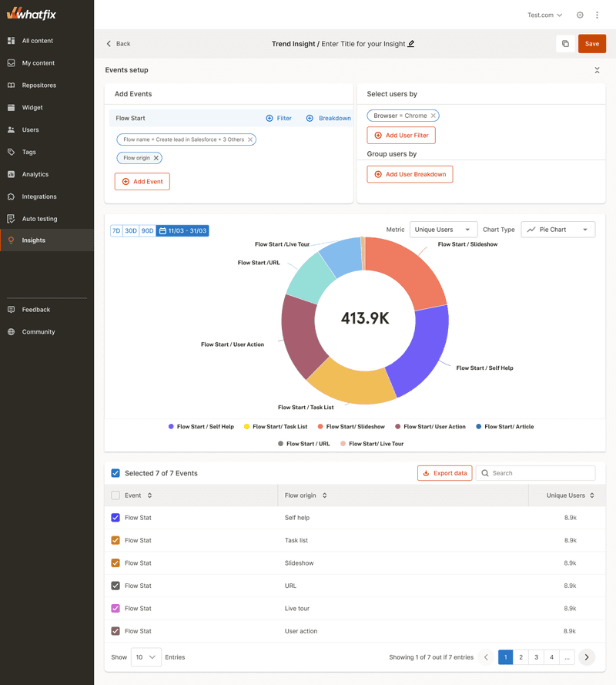Screen dimensions: 616x685
Task: Click the copy icon beside Save
Action: 564,44
